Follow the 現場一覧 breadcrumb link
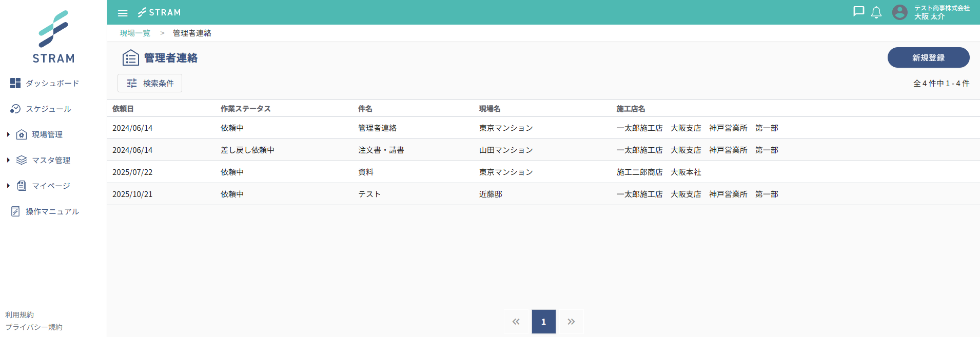 click(x=135, y=33)
